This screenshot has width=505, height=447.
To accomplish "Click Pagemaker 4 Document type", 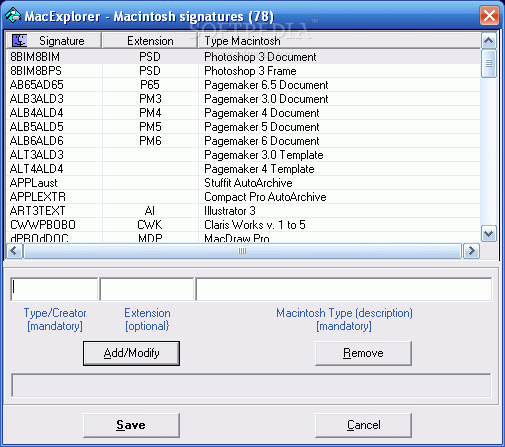I will coord(262,113).
